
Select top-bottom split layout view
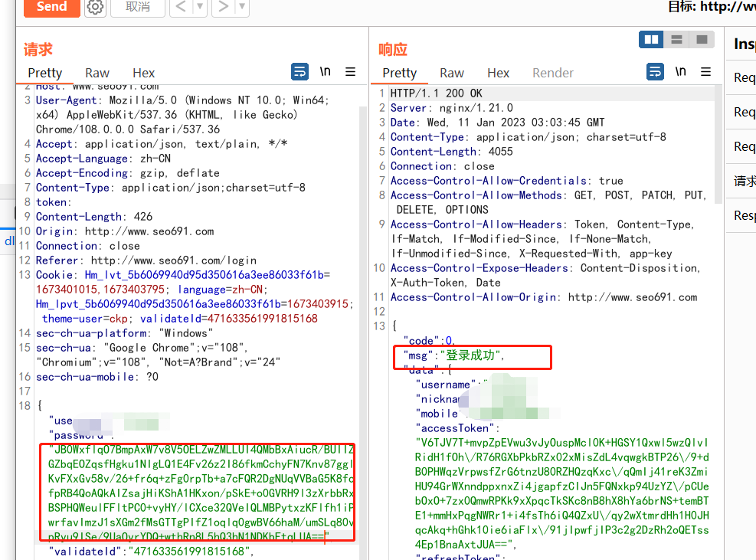click(676, 40)
